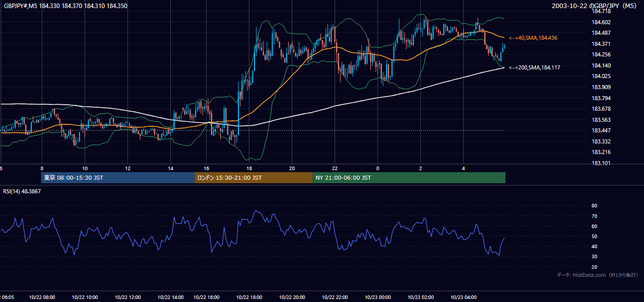Screen dimensions: 644x302
Task: Click the 10/22 10:00 time axis label
Action: tap(85, 297)
